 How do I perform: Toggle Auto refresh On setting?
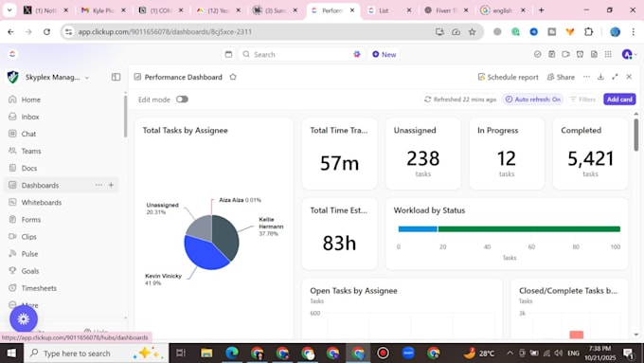coord(532,100)
